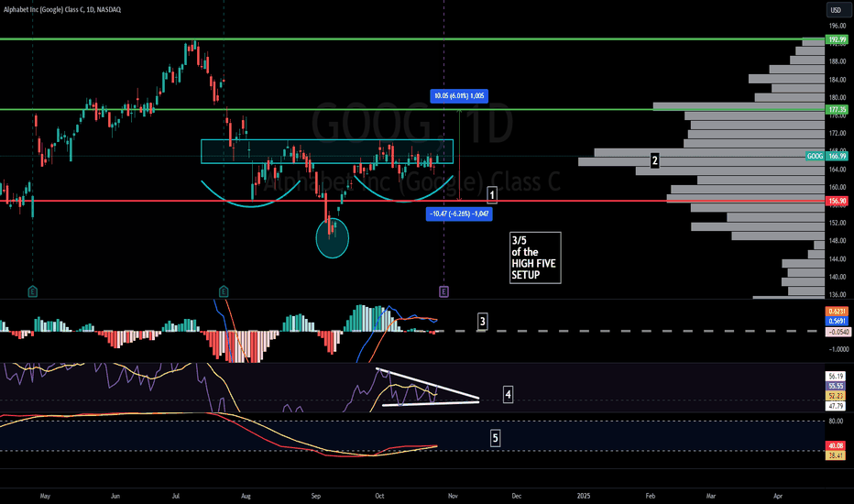Click the Jul label on time axis
854x504 pixels.
[176, 496]
